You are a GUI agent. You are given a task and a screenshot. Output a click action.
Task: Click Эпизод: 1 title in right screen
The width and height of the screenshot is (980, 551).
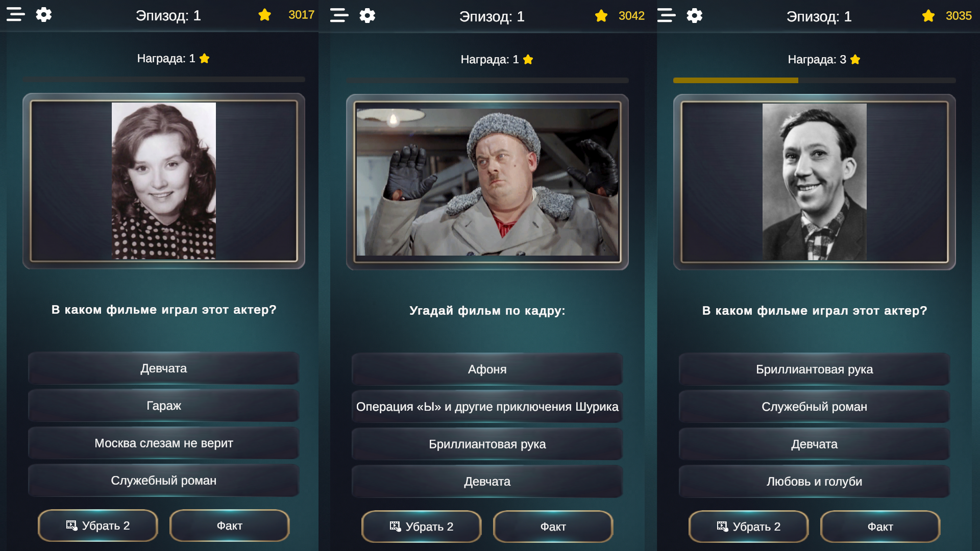click(x=819, y=16)
